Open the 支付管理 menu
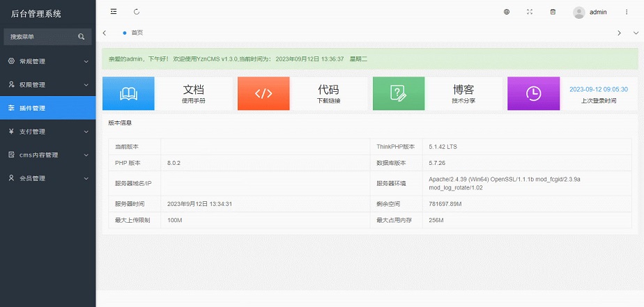This screenshot has width=644, height=307. tap(47, 132)
